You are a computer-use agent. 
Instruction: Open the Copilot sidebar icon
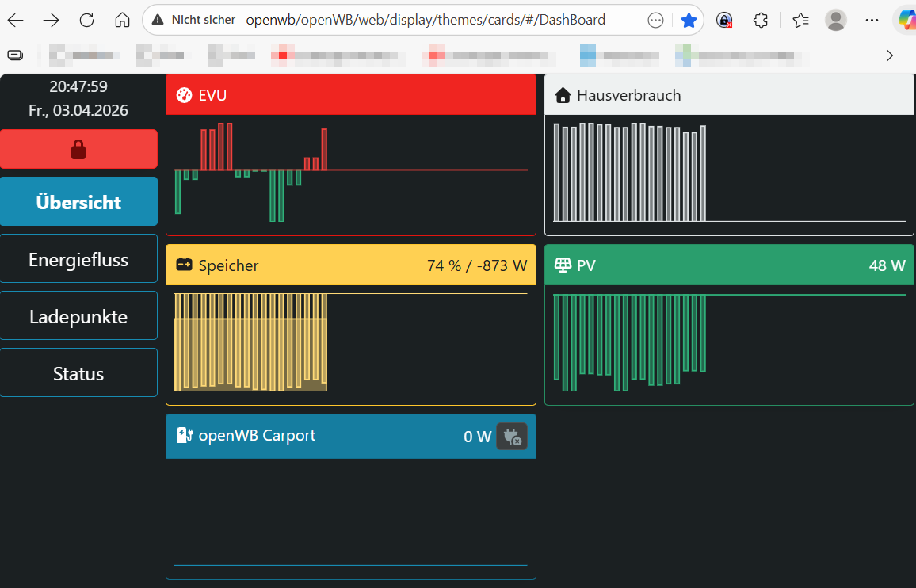906,21
